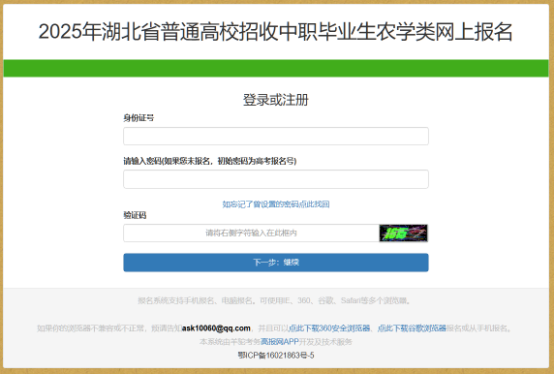
Task: Click the blue 下一步：继续 button
Action: (x=276, y=262)
